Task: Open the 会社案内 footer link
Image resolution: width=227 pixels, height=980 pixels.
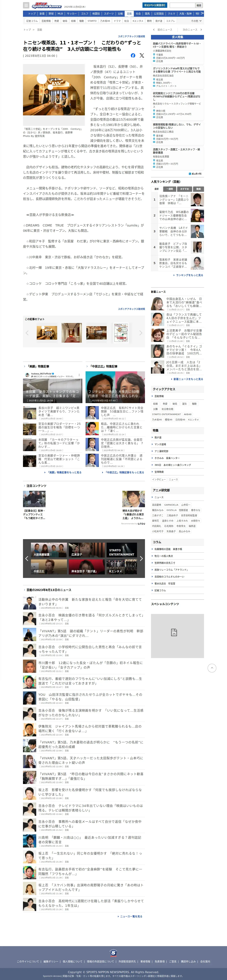Action: click(205, 961)
